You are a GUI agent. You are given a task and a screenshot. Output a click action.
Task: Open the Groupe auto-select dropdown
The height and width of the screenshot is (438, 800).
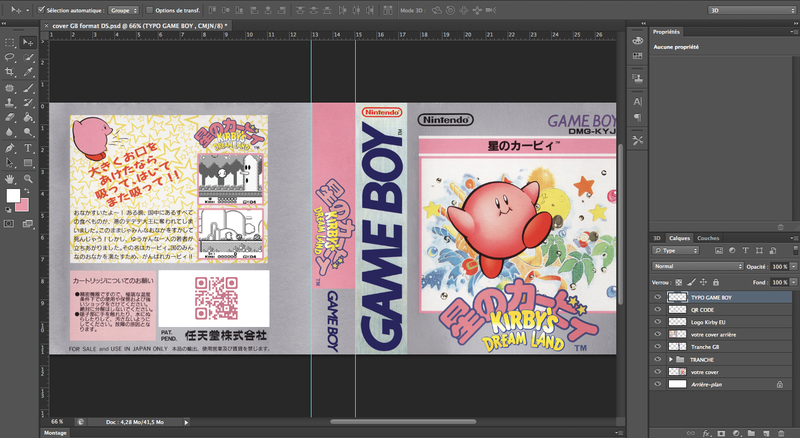(123, 10)
